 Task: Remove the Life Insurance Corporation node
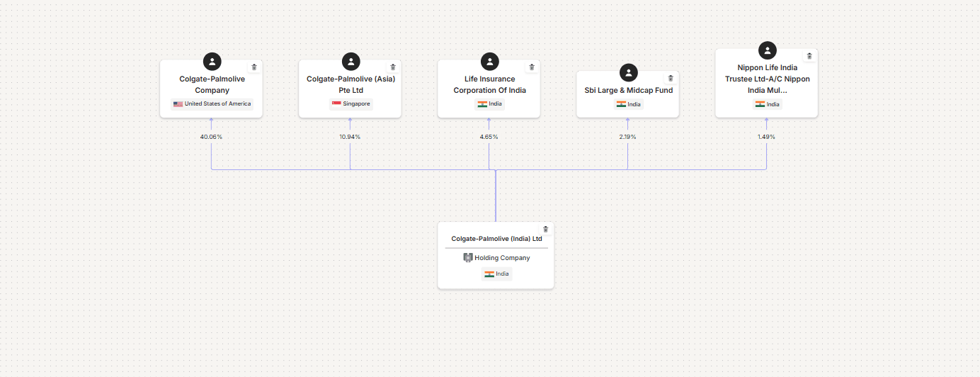pyautogui.click(x=532, y=67)
